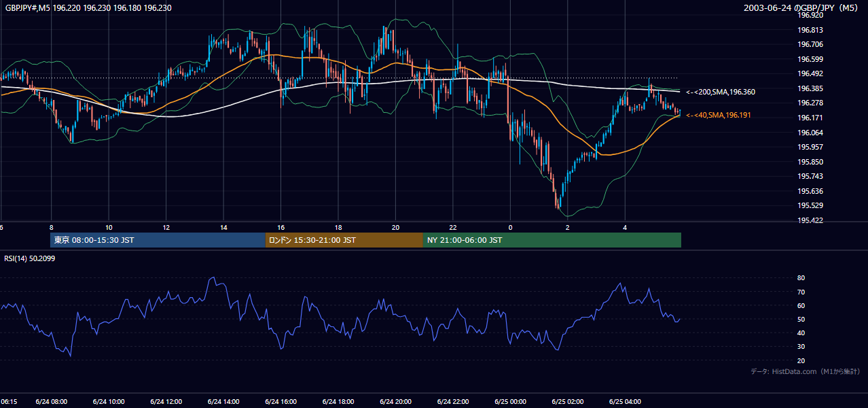868x408 pixels.
Task: Click the 40,SMA,196.191 indicator label
Action: pos(719,116)
